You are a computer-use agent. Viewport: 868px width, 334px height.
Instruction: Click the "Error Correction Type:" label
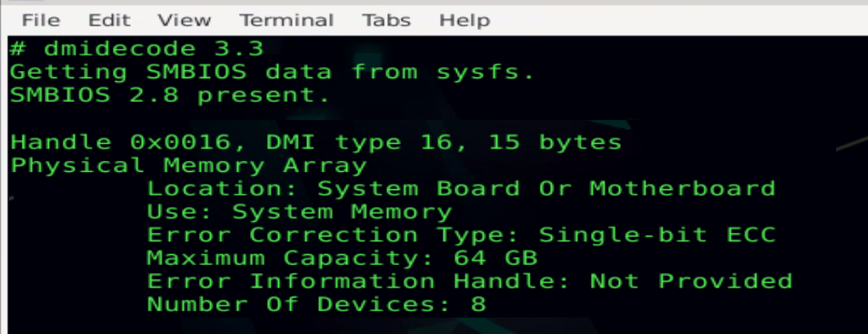pyautogui.click(x=333, y=235)
